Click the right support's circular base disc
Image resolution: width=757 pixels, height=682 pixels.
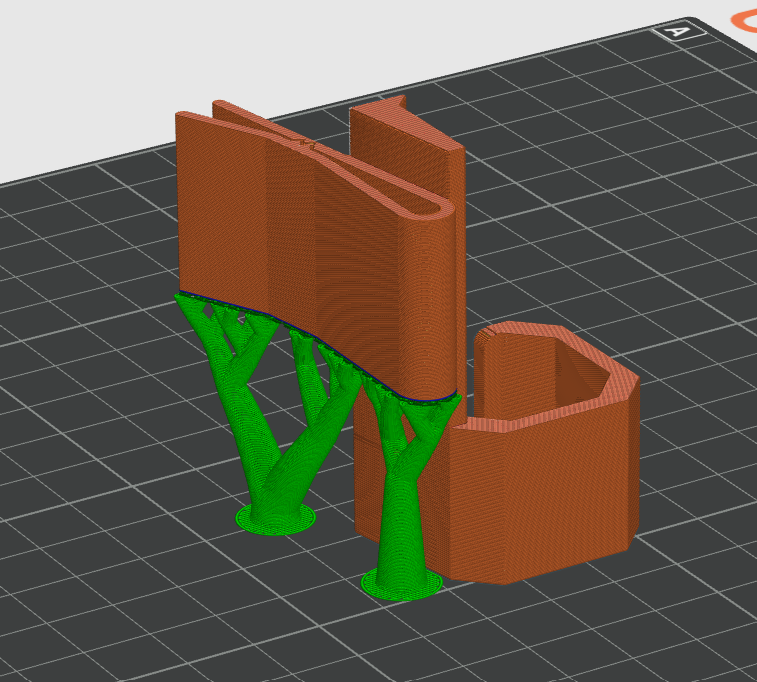click(402, 584)
